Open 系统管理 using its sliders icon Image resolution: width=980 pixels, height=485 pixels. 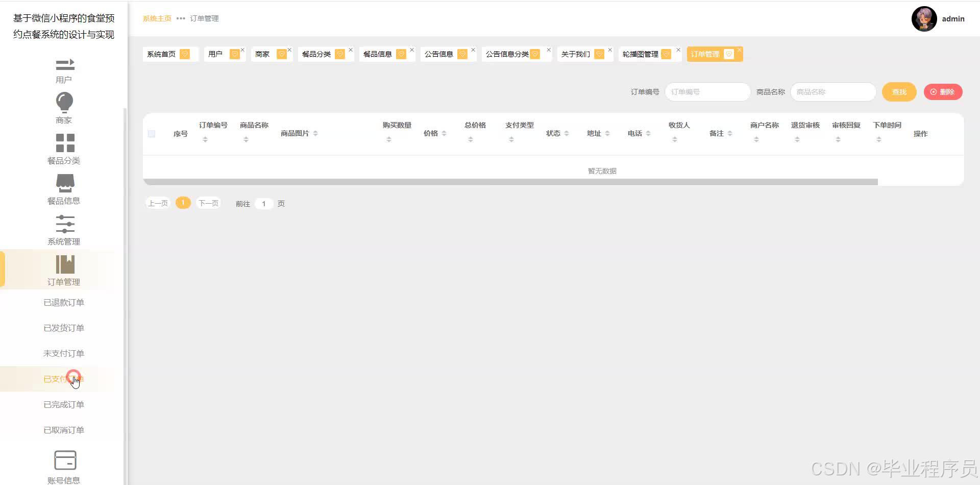64,225
